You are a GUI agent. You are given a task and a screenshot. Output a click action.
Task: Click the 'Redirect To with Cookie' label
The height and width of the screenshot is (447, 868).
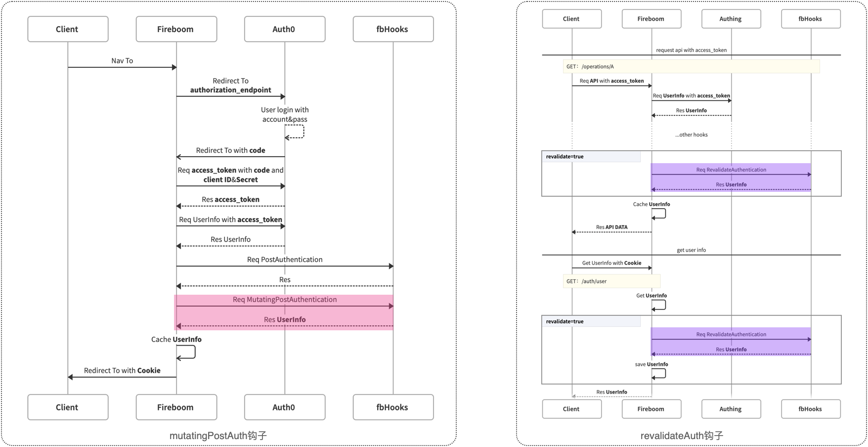[x=122, y=370]
